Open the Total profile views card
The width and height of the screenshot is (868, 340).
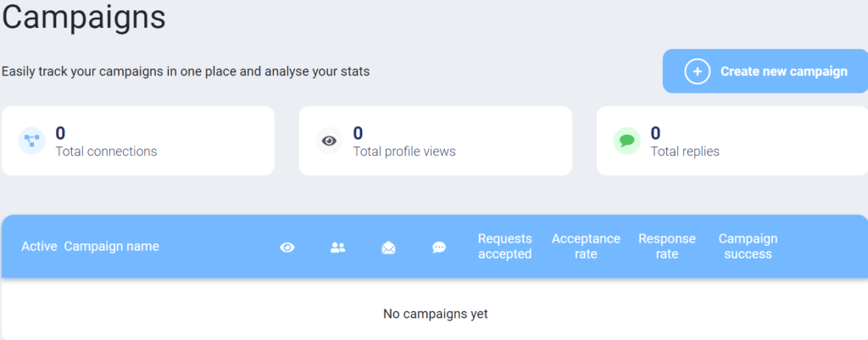tap(436, 141)
